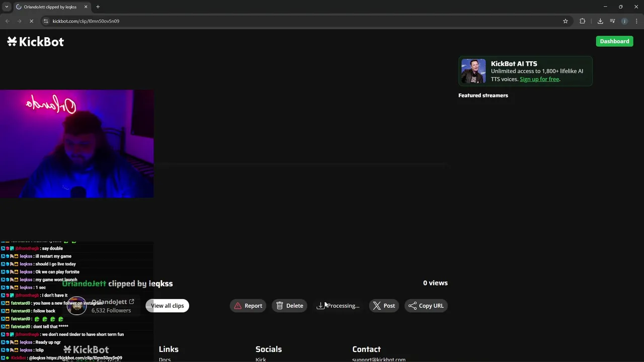The image size is (644, 362).
Task: Open the Chrome profile avatar
Action: (624, 21)
